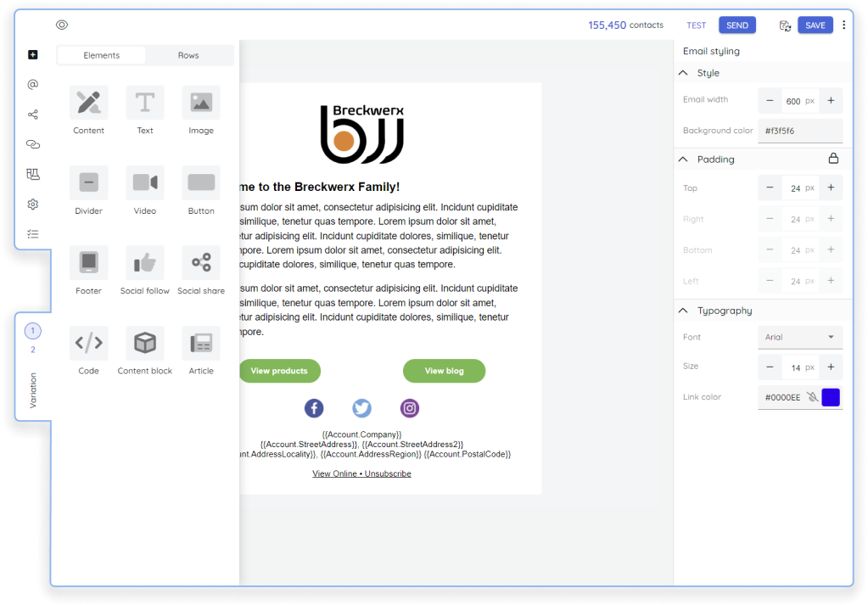Open the 155,450 contacts link
This screenshot has width=868, height=605.
[x=625, y=25]
